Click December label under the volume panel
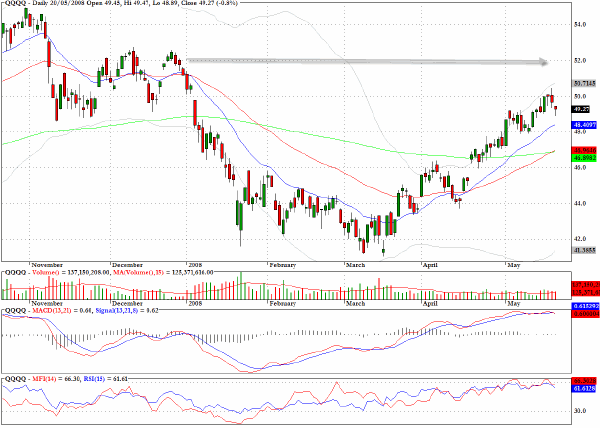Viewport: 600px width, 428px height. [127, 304]
